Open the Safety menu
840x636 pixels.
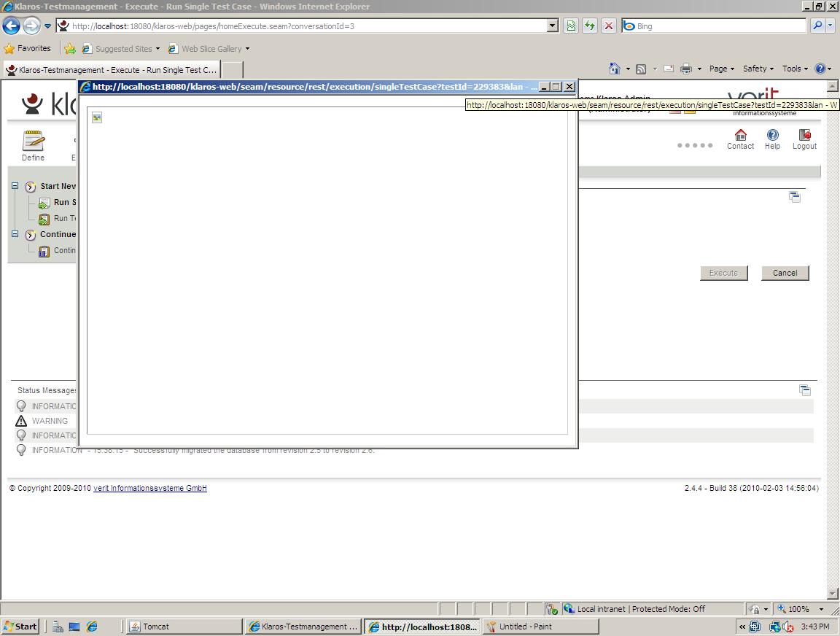pos(758,69)
